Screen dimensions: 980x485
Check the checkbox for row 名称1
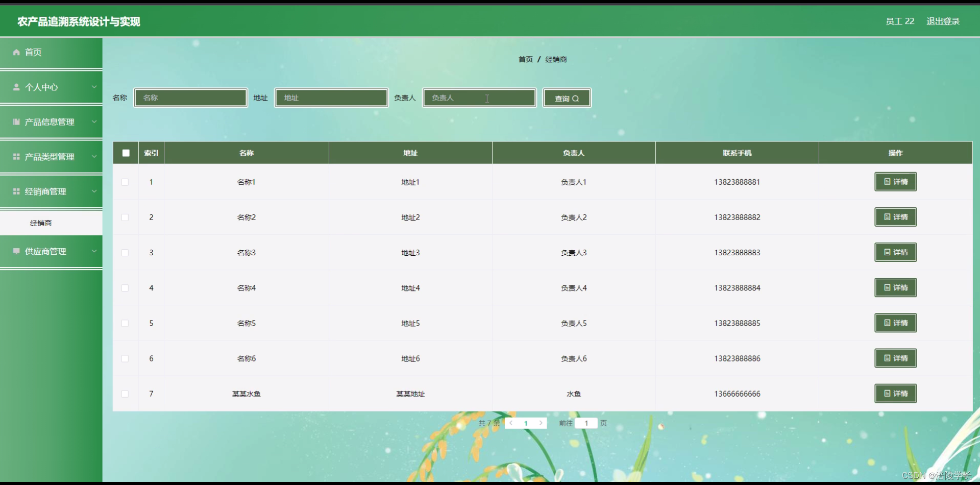click(x=125, y=182)
